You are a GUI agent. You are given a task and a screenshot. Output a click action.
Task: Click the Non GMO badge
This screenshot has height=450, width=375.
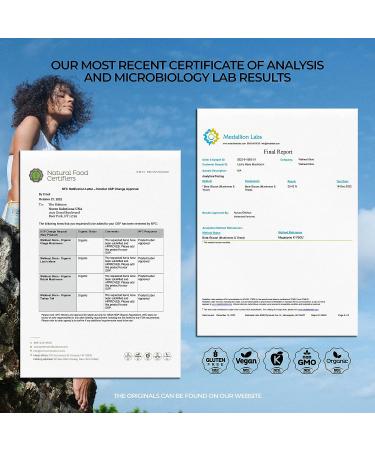point(307,361)
